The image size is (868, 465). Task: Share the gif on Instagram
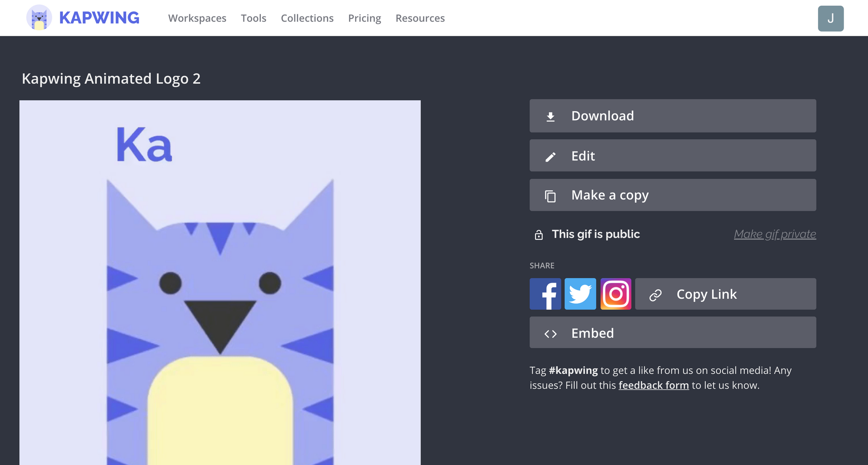(615, 294)
